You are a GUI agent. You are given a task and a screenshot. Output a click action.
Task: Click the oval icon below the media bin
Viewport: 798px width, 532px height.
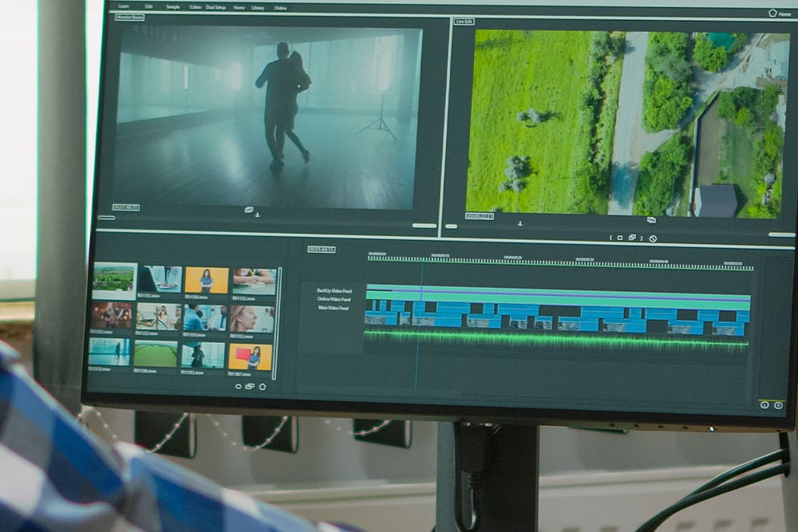238,387
